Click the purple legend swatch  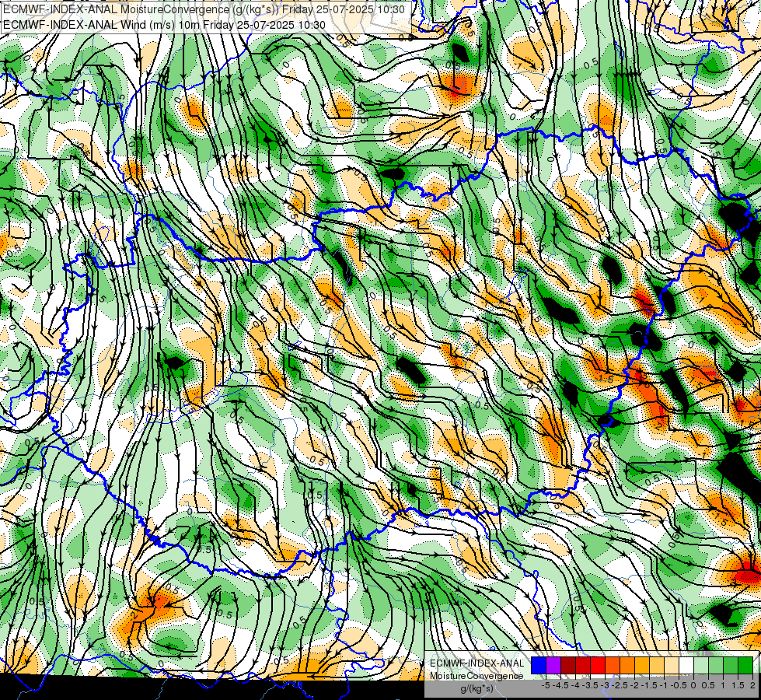tap(553, 666)
